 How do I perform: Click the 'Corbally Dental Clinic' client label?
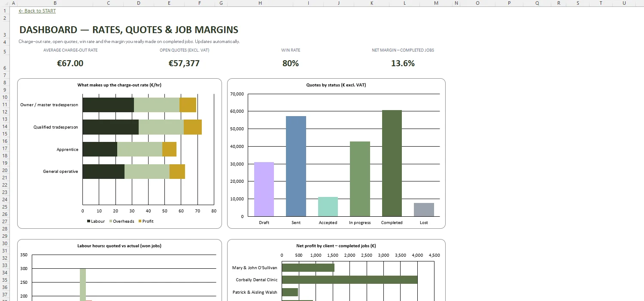point(257,280)
